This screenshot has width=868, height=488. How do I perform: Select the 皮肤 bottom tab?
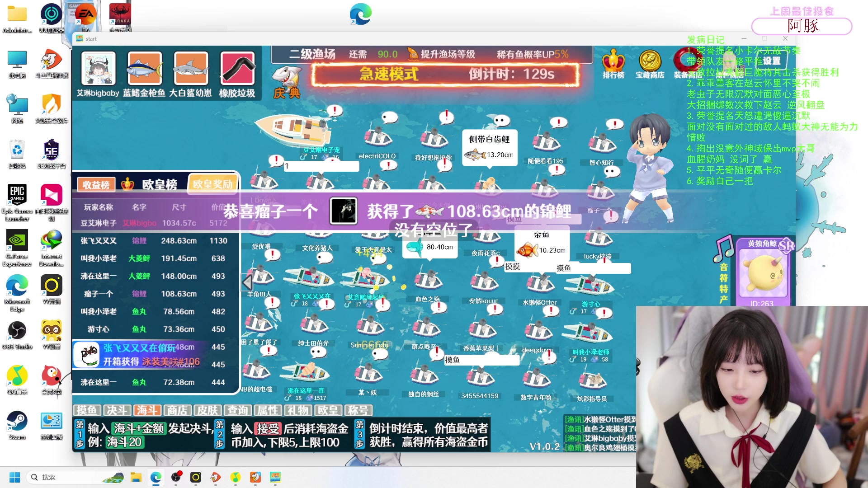208,410
